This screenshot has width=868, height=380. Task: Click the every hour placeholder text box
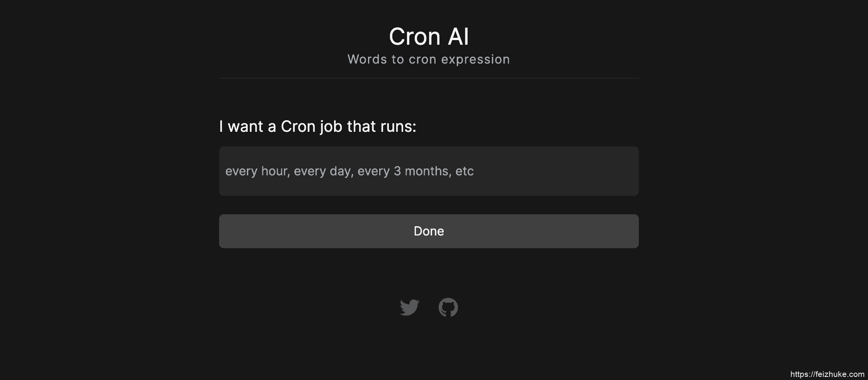tap(429, 171)
